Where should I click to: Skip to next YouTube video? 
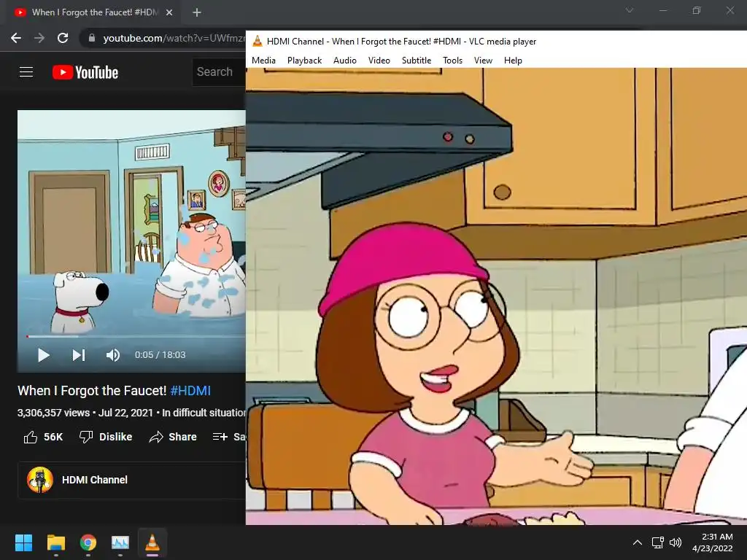point(79,355)
